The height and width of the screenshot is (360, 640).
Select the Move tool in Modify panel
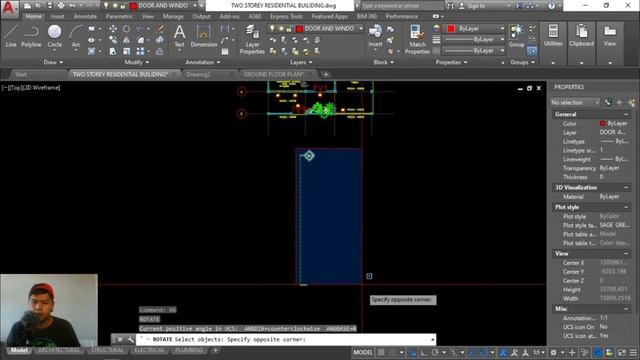(x=113, y=29)
